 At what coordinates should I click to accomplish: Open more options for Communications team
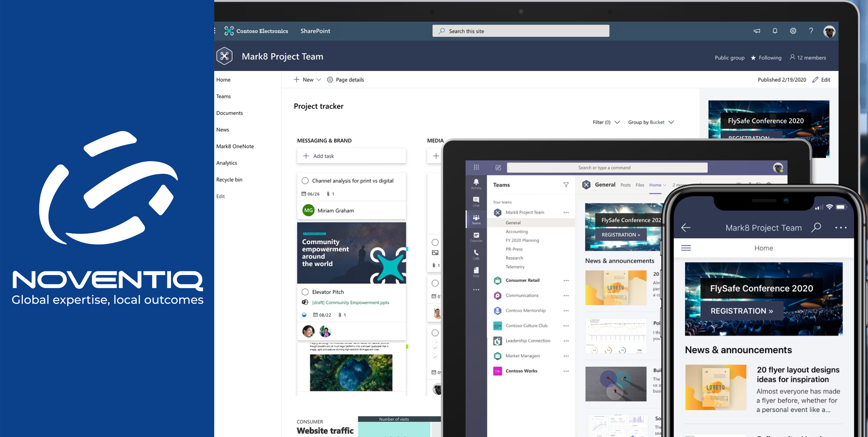click(566, 296)
